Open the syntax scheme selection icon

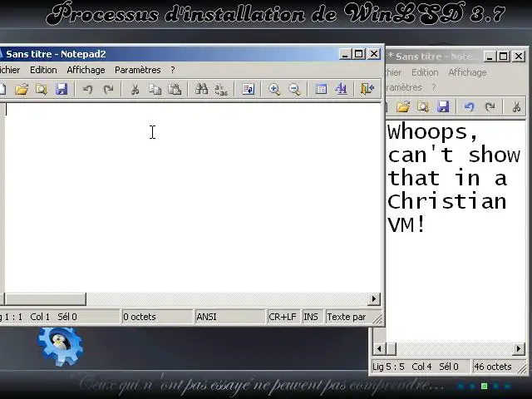tap(321, 89)
